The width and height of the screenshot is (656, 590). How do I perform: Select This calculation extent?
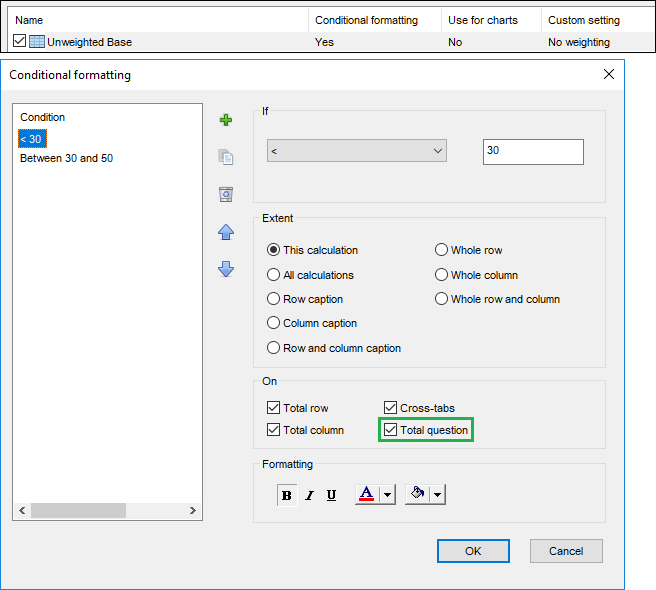pyautogui.click(x=313, y=250)
